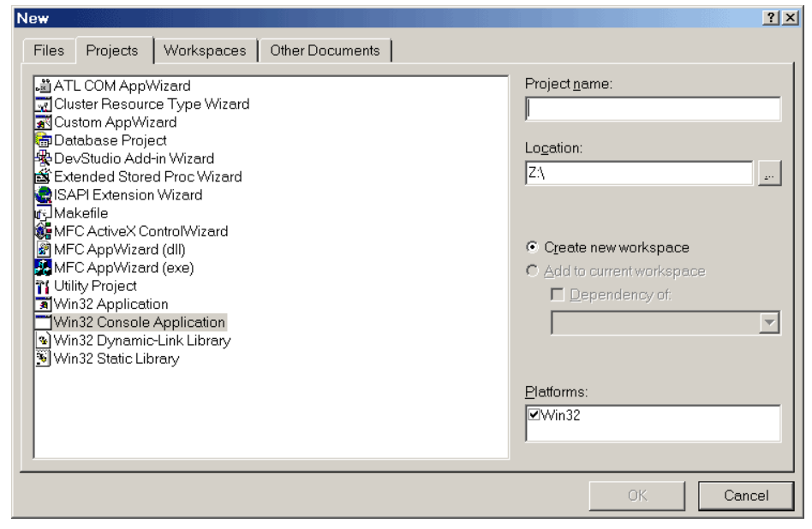This screenshot has width=812, height=529.
Task: Select the Database Project icon
Action: pyautogui.click(x=44, y=140)
